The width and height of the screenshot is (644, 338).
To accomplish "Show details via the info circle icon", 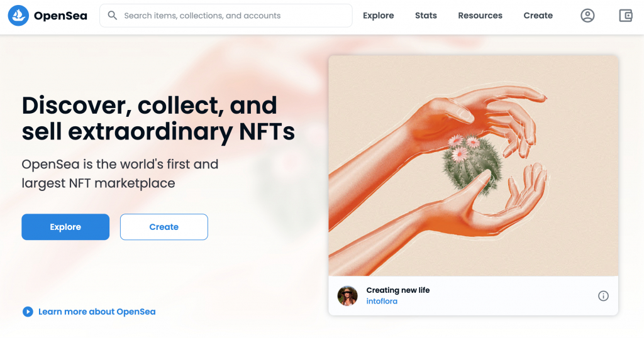I will [603, 296].
